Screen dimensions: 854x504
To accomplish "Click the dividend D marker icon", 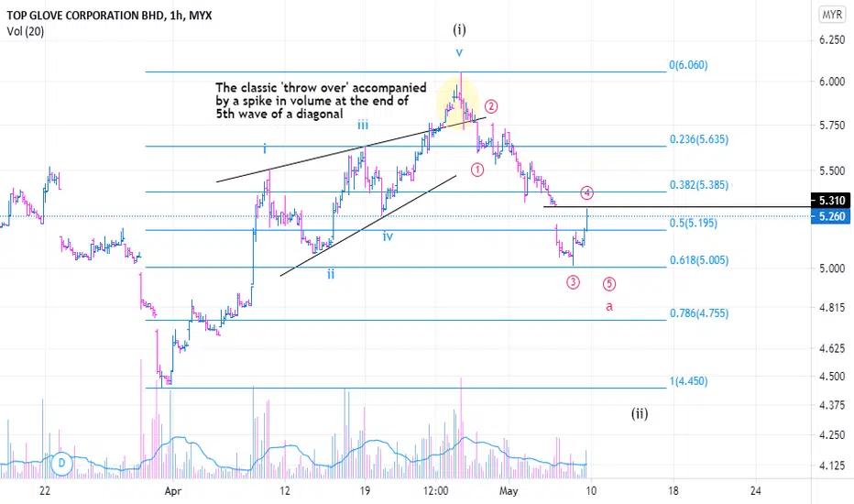I will click(61, 464).
